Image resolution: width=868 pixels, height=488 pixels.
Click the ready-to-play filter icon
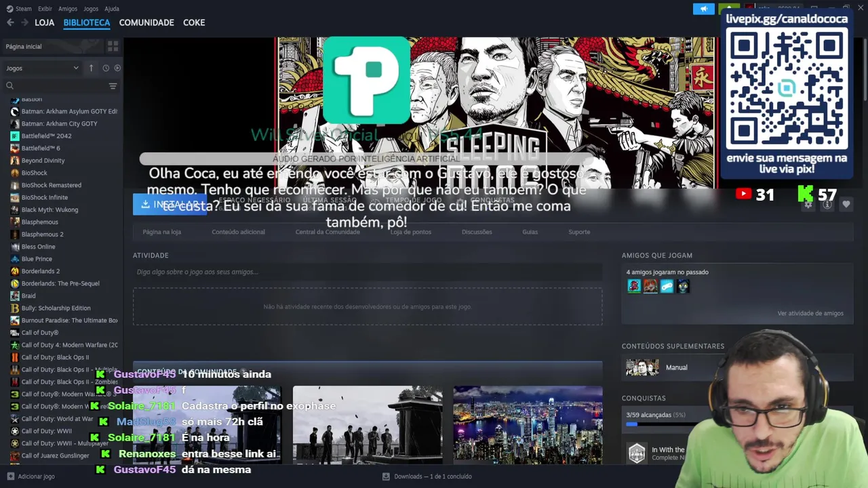point(117,68)
